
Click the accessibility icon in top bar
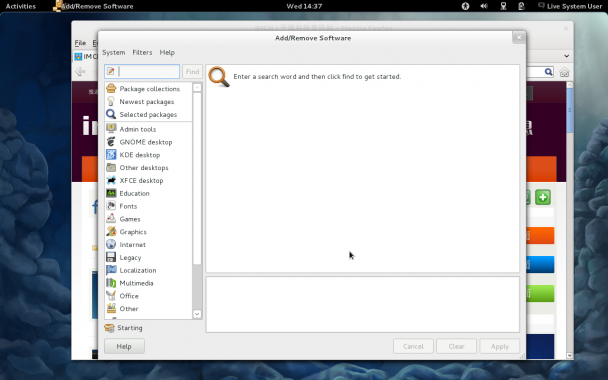pyautogui.click(x=465, y=6)
